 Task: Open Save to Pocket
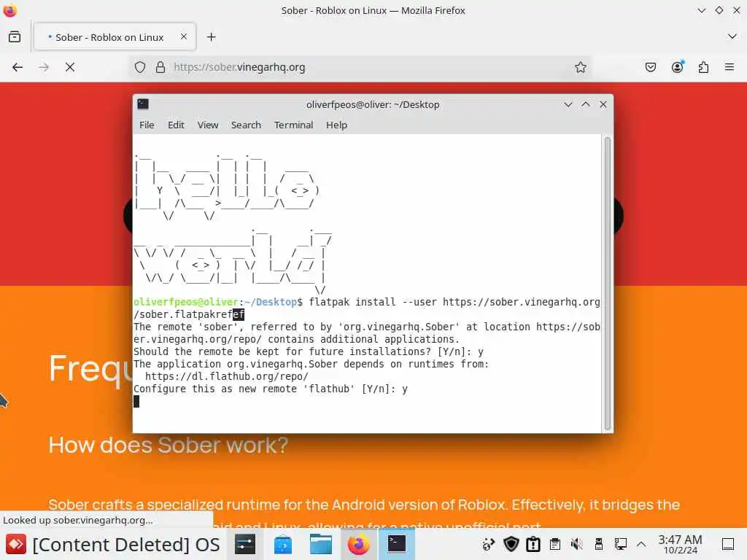point(650,67)
